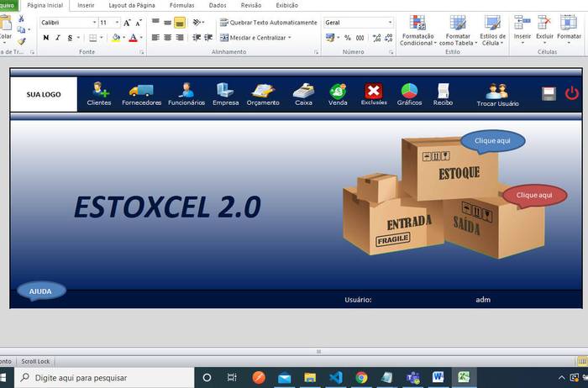Open the Clientes module

[100, 94]
